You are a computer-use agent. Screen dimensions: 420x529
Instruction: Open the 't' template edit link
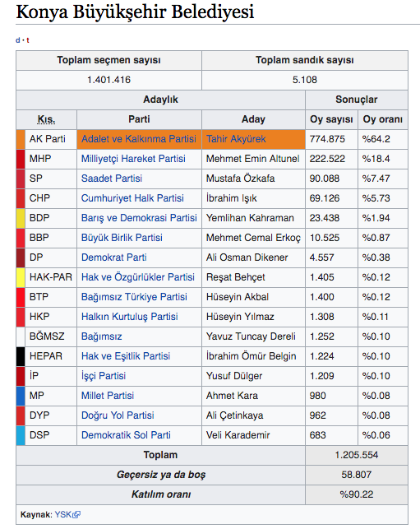pyautogui.click(x=28, y=40)
